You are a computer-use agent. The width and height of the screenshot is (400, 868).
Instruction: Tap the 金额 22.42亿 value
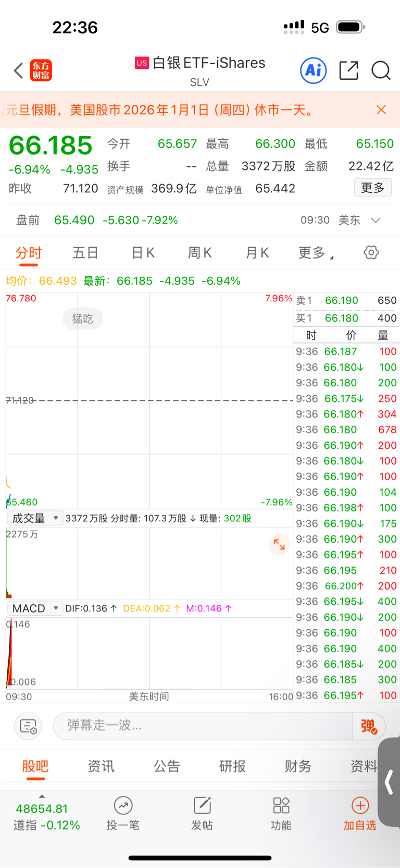(371, 166)
